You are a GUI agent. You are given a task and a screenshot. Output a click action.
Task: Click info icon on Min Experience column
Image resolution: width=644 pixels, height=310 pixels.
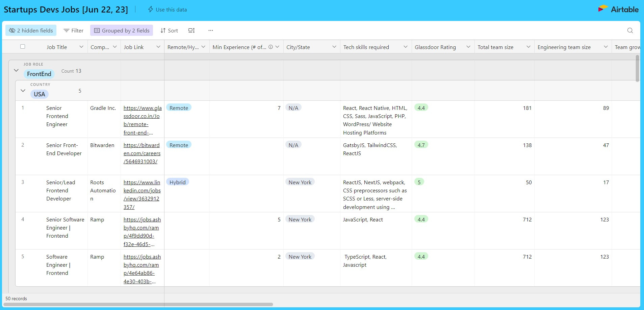(x=271, y=47)
